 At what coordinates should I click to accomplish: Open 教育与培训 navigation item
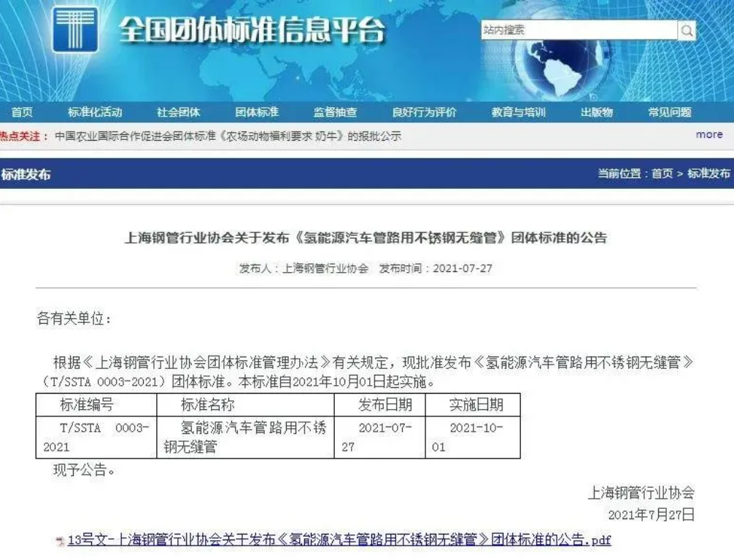(518, 112)
